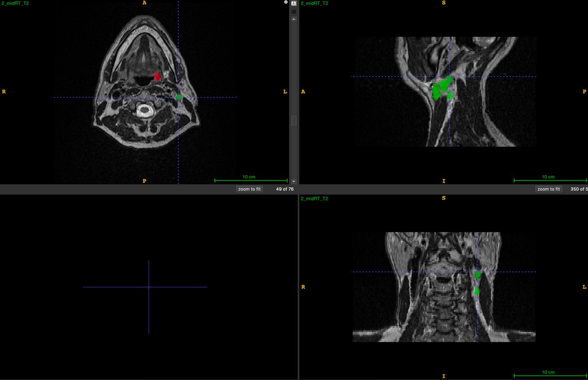
Task: Click the 'P' marker at right of the sagittal view
Action: pos(584,92)
